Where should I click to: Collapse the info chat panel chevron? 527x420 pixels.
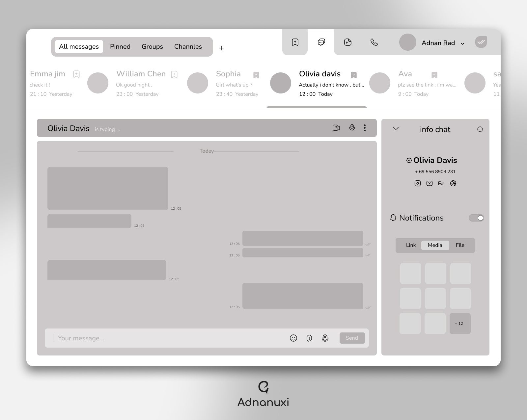[x=395, y=129]
